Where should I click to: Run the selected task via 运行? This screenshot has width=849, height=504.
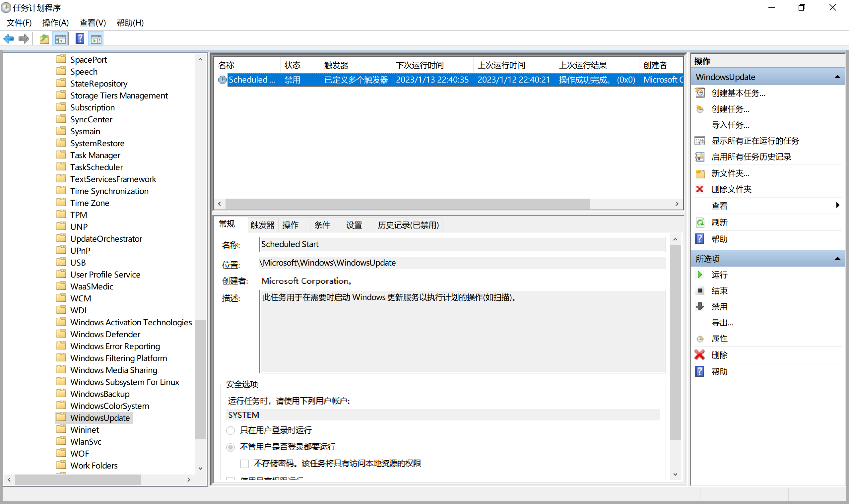coord(720,275)
